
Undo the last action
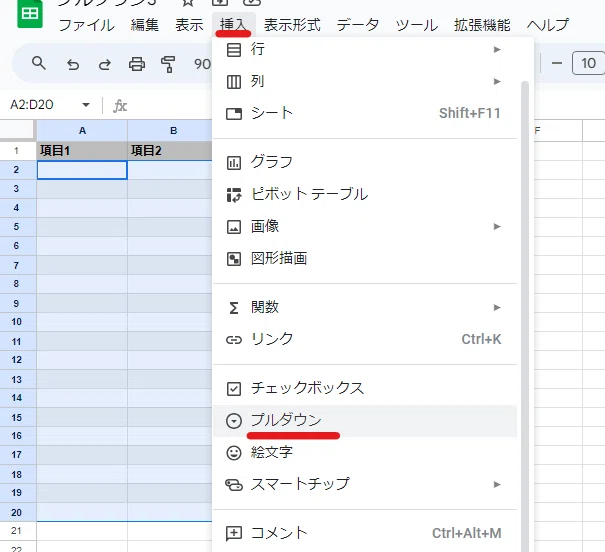[73, 64]
